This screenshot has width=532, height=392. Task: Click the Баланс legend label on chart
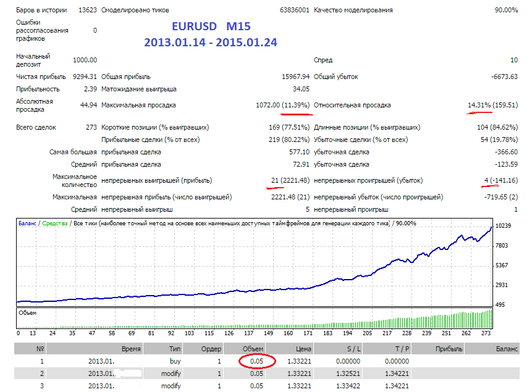coord(27,223)
